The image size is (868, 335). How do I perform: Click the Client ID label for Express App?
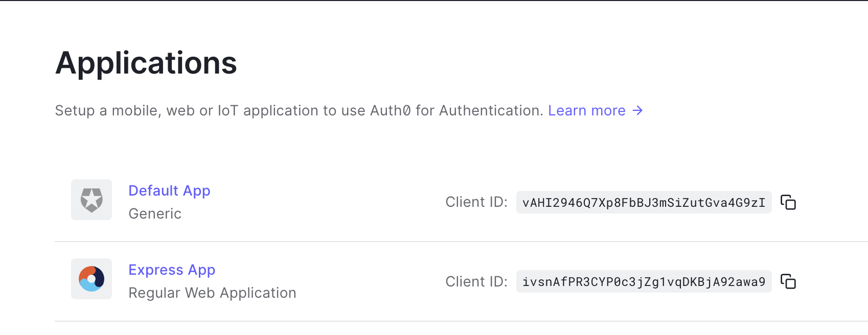pyautogui.click(x=476, y=281)
